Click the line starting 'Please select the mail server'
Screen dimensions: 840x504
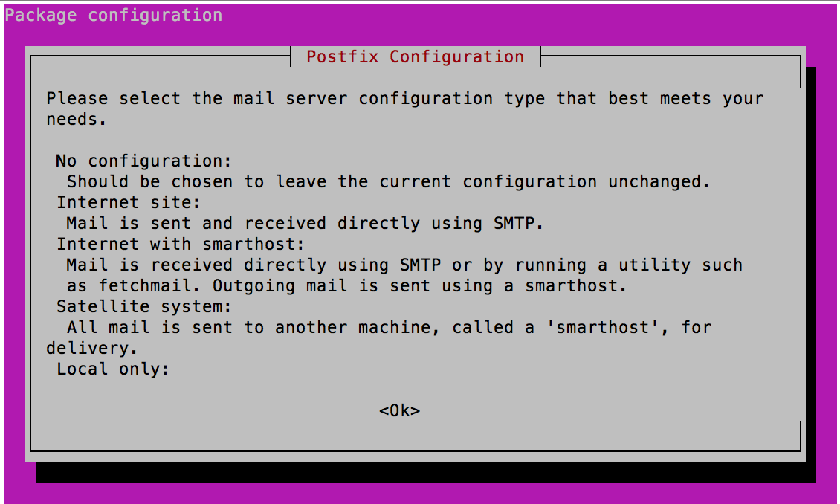(x=405, y=99)
